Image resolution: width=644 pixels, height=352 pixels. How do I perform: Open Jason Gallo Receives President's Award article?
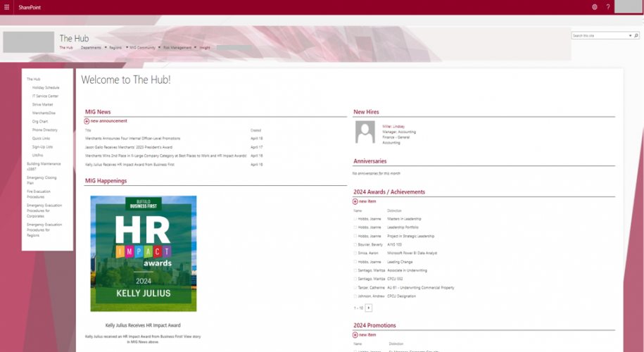[129, 147]
